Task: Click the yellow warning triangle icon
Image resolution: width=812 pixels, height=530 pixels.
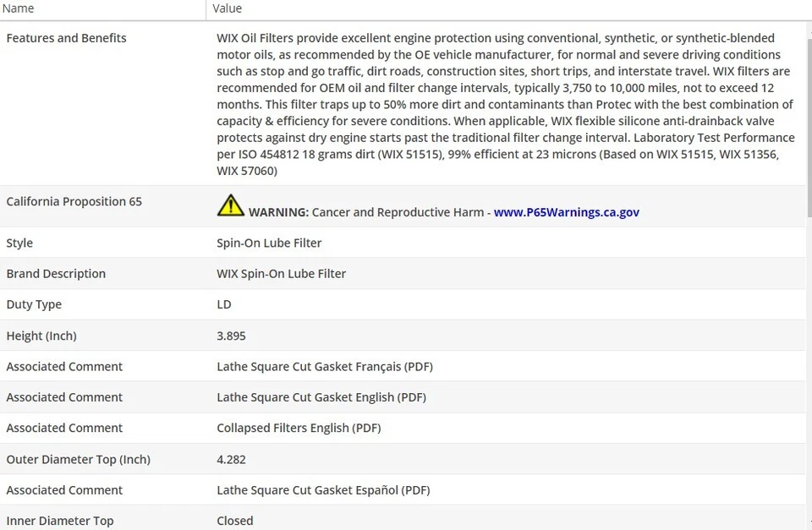Action: 230,205
